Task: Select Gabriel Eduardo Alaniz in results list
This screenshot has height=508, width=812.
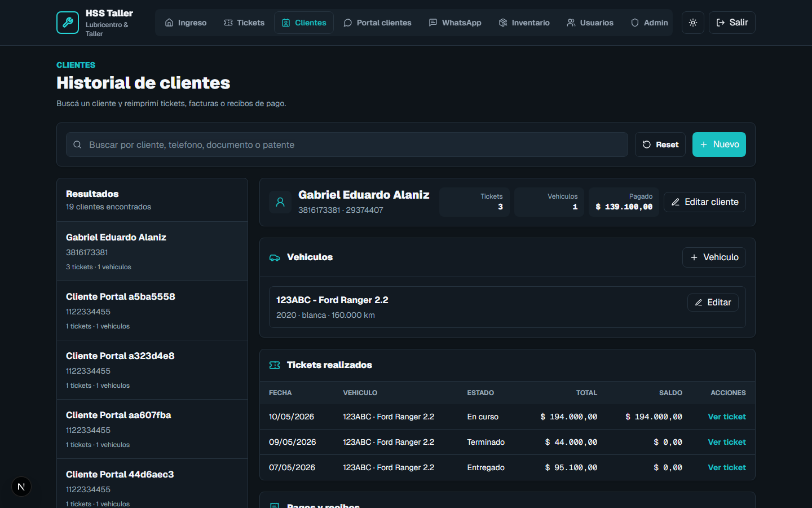Action: 152,251
